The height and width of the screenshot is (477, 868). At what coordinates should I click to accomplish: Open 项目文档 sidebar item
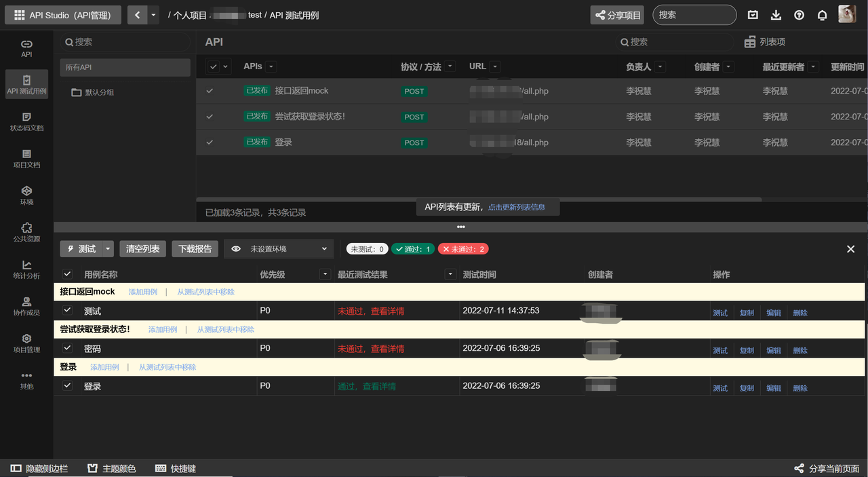[26, 159]
